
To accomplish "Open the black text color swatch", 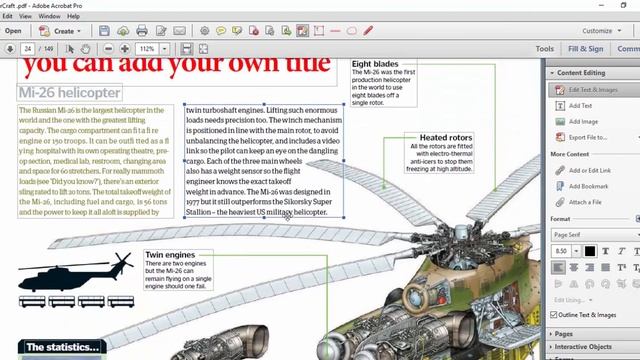I will coord(590,251).
